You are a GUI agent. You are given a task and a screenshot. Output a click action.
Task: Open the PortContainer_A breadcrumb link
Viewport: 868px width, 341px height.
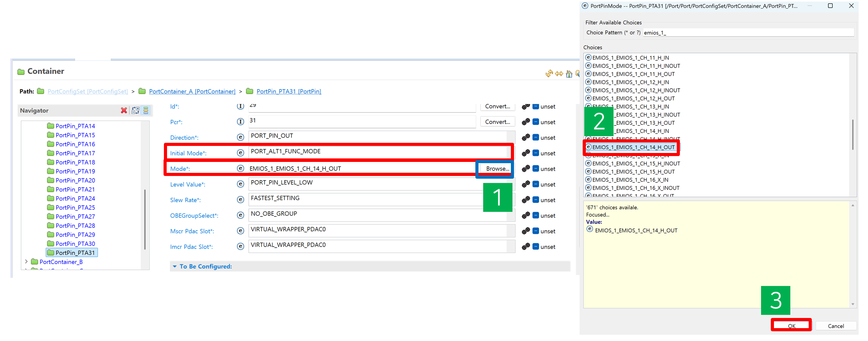point(192,91)
